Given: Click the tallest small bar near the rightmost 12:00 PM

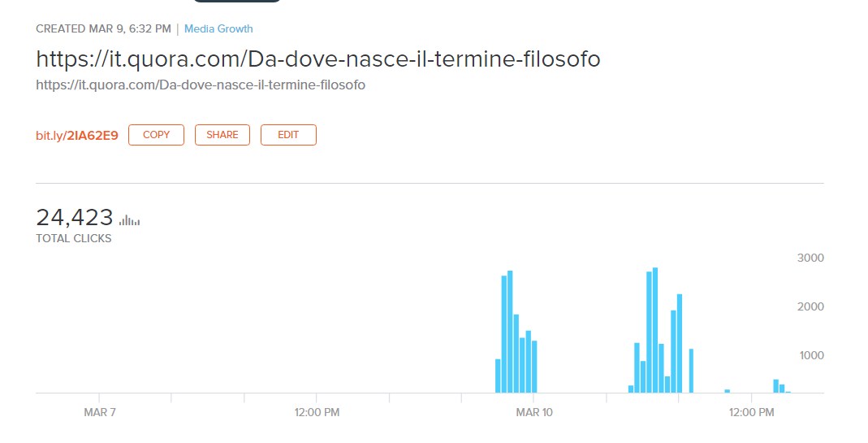Looking at the screenshot, I should pyautogui.click(x=775, y=386).
